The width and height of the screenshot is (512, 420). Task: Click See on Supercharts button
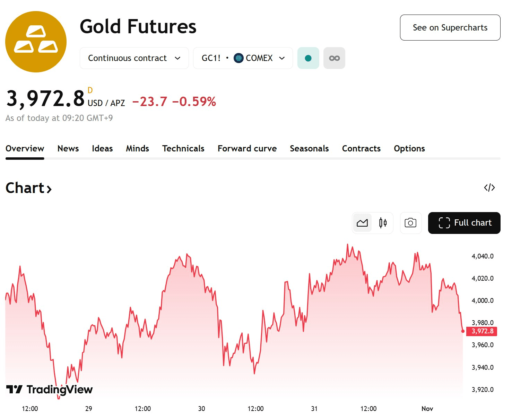point(450,28)
